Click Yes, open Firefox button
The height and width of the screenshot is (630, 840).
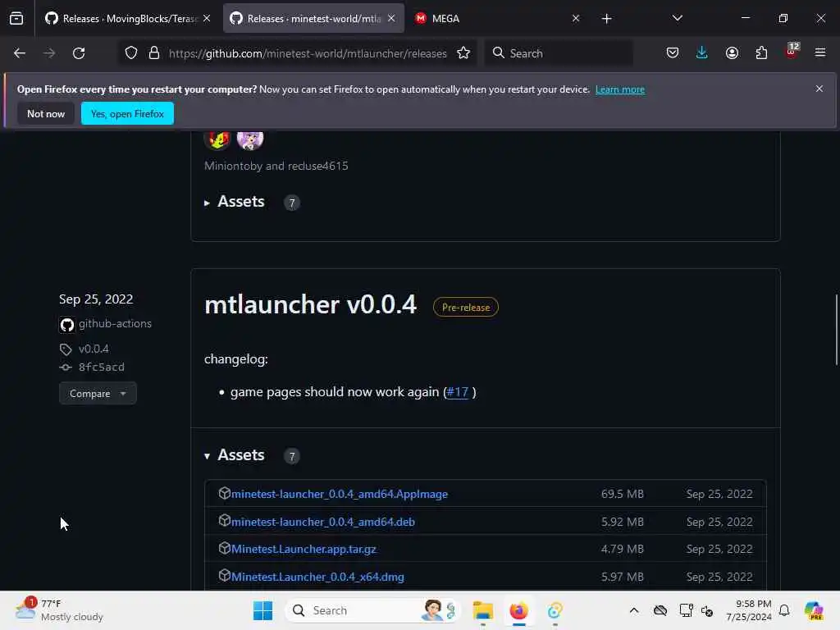[x=127, y=113]
